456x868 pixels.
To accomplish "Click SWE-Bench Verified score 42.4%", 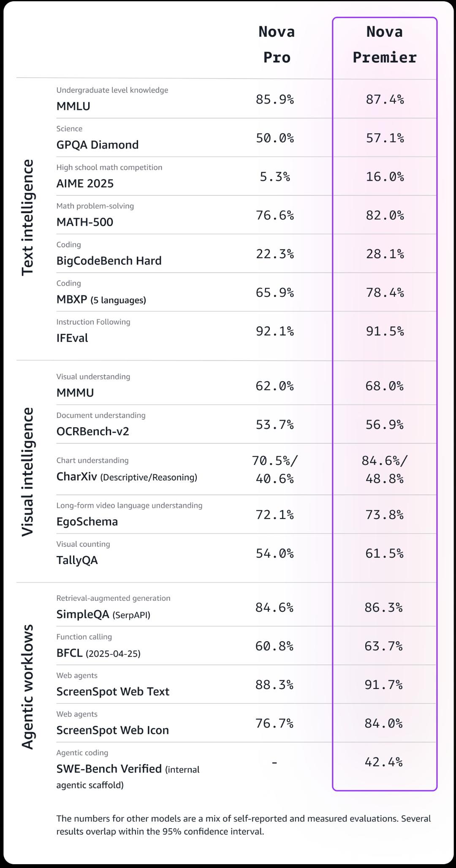I will point(384,762).
